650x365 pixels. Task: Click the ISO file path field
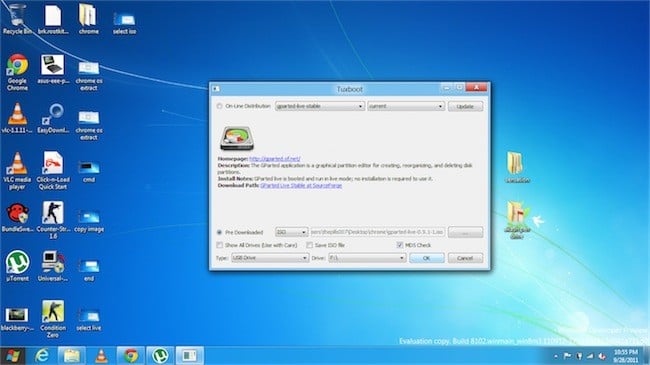click(377, 232)
